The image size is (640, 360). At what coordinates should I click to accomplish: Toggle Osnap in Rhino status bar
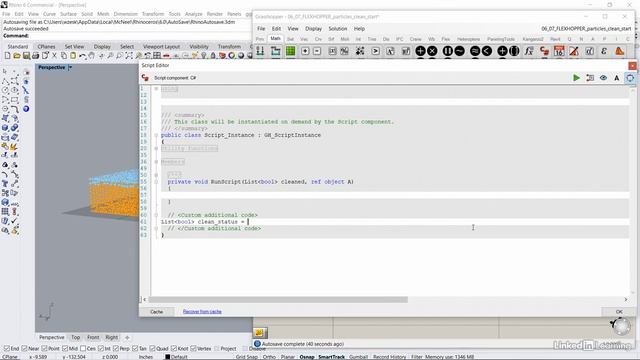tap(307, 357)
